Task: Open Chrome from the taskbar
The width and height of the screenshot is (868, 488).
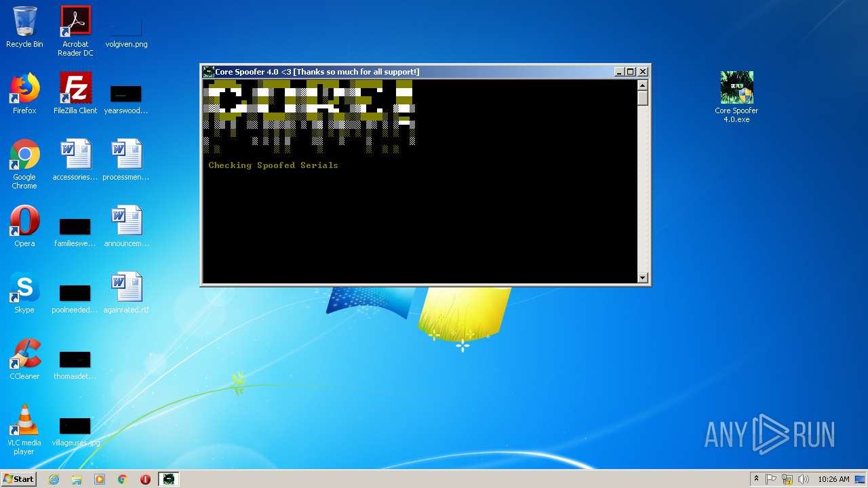Action: click(123, 479)
